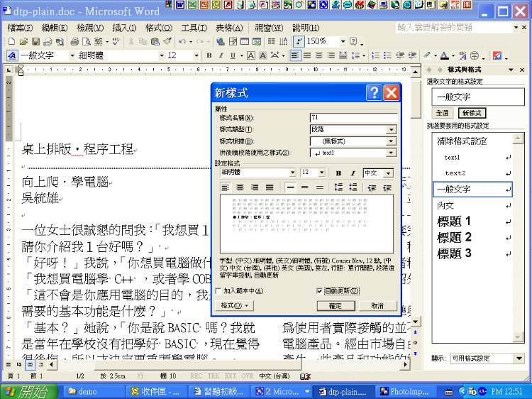Click the Insert Hyperlink globe icon

(x=220, y=41)
